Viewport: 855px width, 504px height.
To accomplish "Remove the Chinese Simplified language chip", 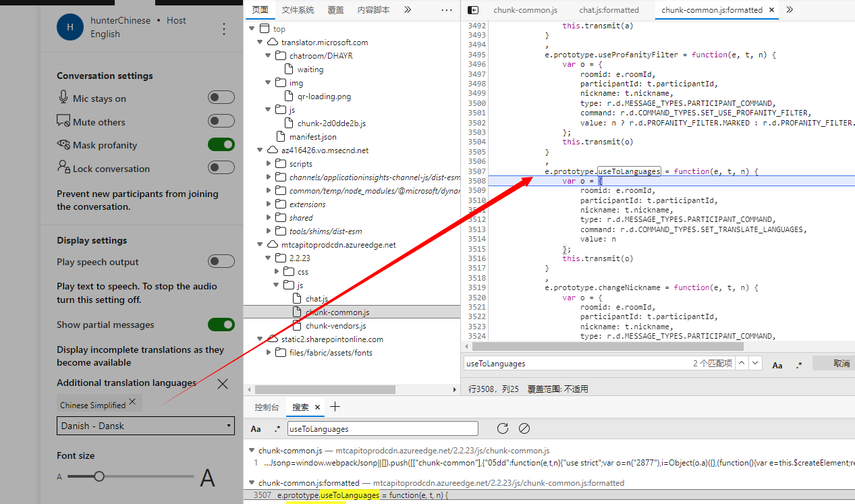I will click(132, 401).
